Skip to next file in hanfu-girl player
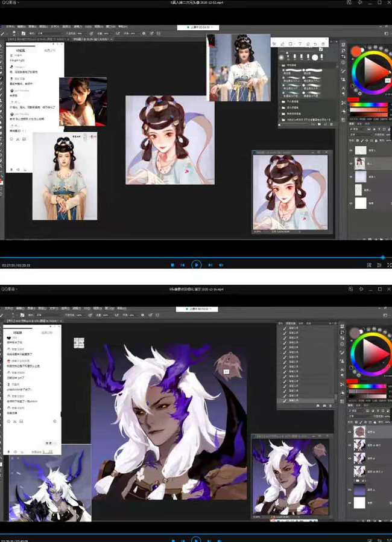392x542 pixels. click(210, 265)
